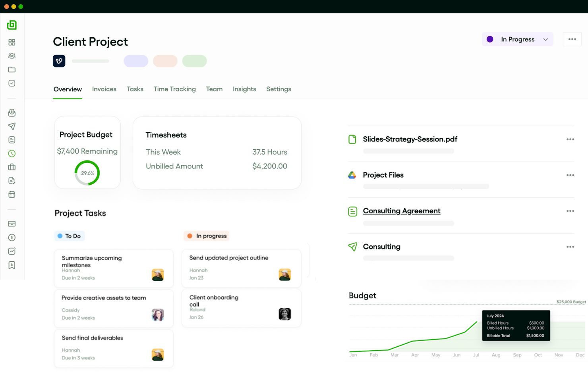Viewport: 588px width, 392px height.
Task: Open the Time Tracking clock icon
Action: pyautogui.click(x=12, y=153)
